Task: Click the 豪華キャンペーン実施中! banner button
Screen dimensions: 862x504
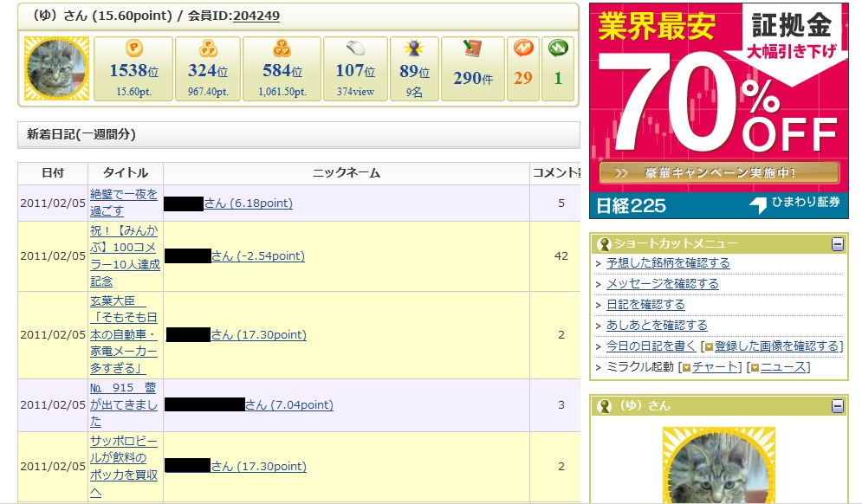Action: tap(719, 172)
